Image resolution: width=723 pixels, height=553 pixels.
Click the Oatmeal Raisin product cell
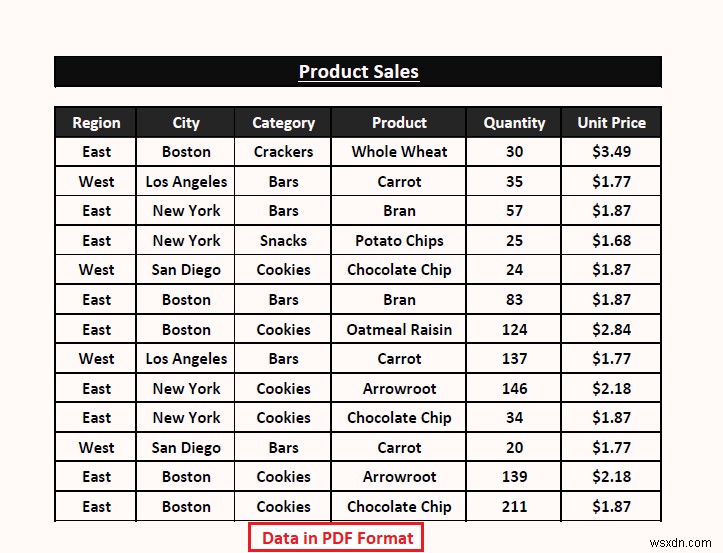[x=399, y=329]
